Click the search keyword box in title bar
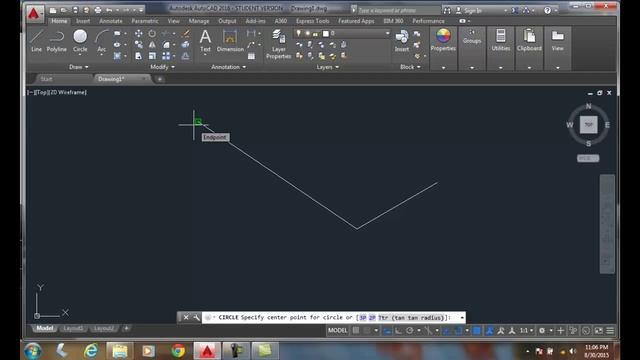The width and height of the screenshot is (640, 360). pos(398,10)
